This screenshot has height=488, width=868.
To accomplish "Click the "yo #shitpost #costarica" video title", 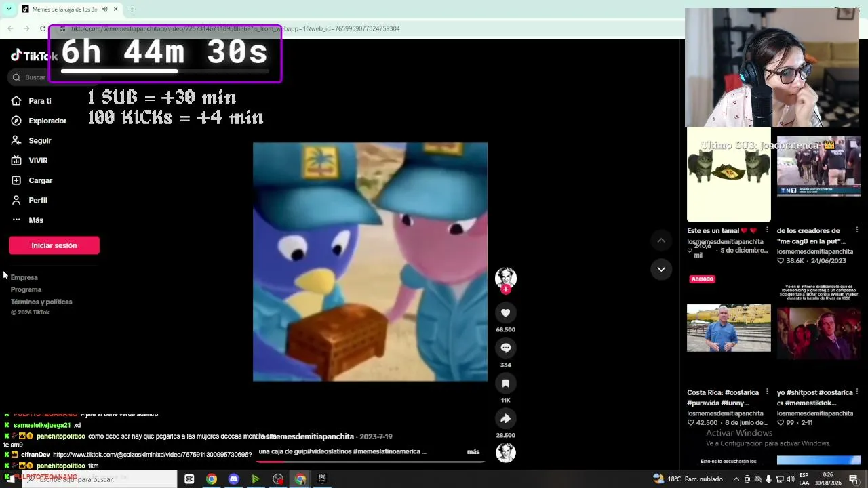I will click(814, 397).
